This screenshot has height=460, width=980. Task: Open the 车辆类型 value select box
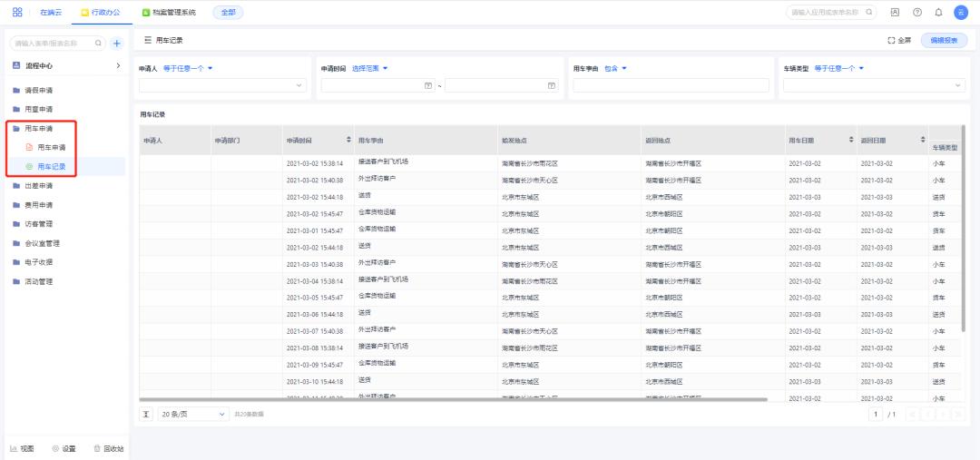pyautogui.click(x=875, y=85)
